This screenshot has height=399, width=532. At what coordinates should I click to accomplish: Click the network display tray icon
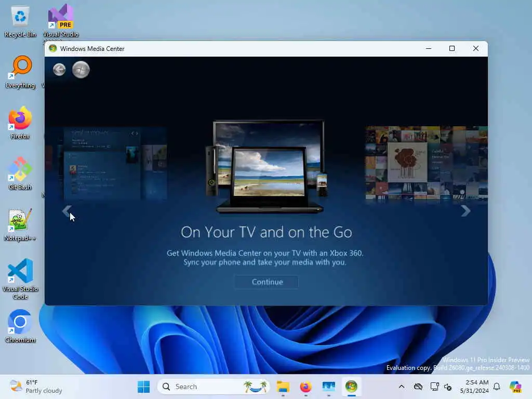click(x=434, y=387)
